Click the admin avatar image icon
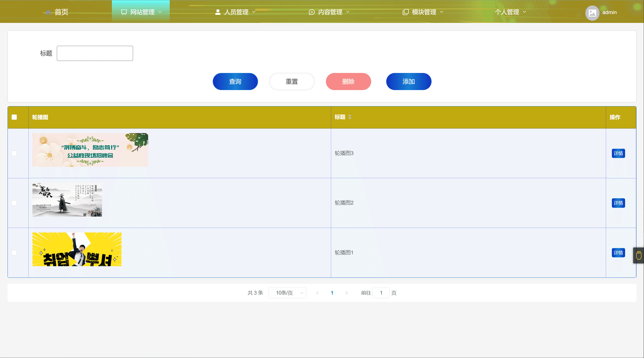 pos(592,13)
